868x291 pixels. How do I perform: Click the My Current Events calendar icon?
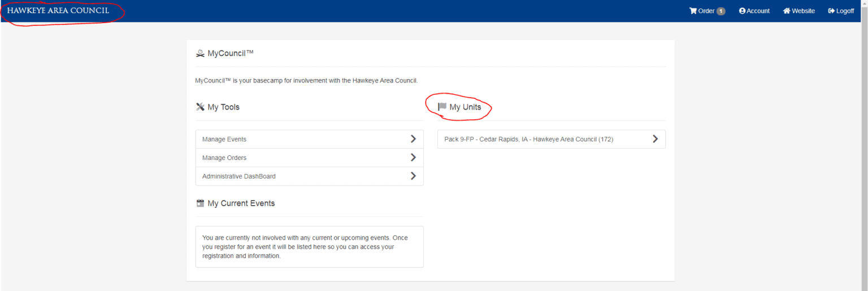click(x=200, y=203)
